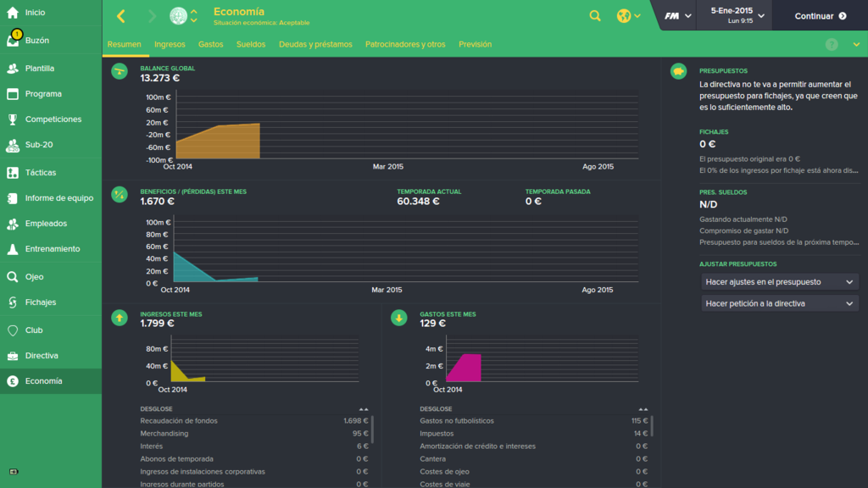Expand the world globe dropdown arrow

637,16
